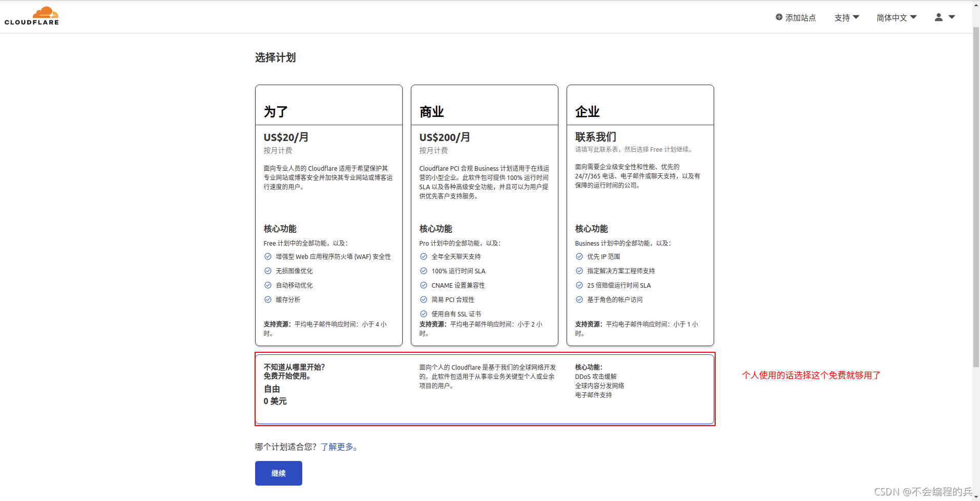Select the 为了 (Pro) plan card heading
This screenshot has height=501, width=980.
(x=276, y=111)
